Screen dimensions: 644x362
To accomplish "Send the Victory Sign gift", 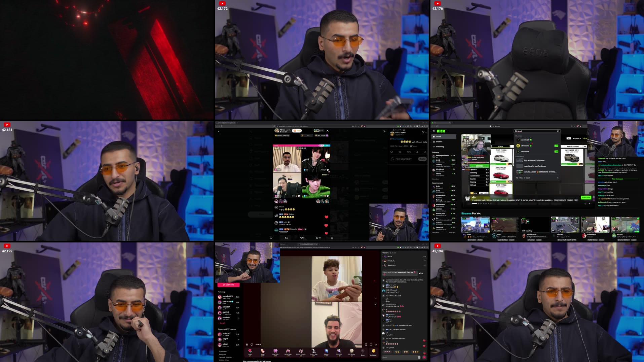I will tap(313, 352).
